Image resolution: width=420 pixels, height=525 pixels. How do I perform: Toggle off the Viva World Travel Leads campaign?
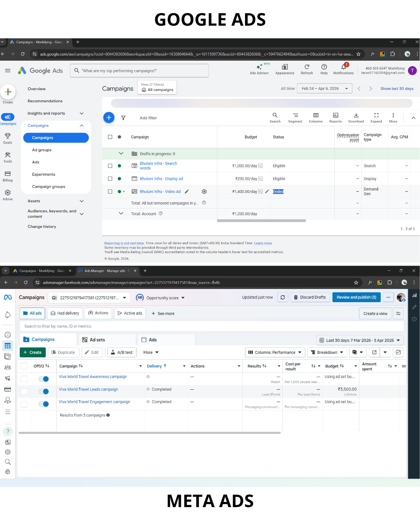click(44, 392)
